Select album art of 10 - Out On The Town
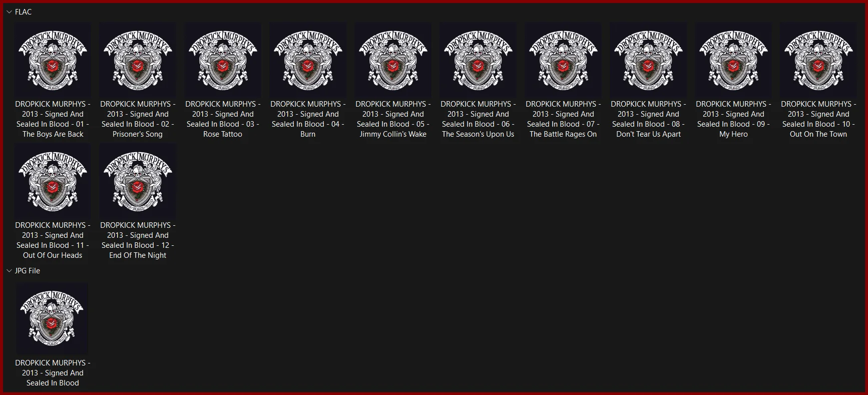 (818, 60)
